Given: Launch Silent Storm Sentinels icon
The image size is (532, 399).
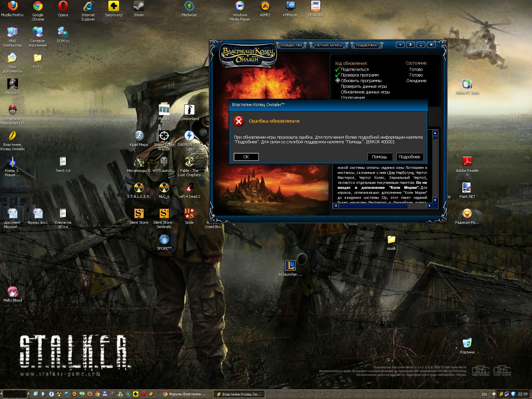Looking at the screenshot, I should coord(164,218).
